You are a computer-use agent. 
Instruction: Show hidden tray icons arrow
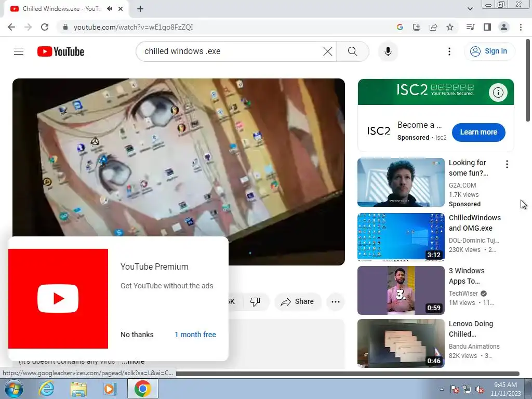point(442,389)
